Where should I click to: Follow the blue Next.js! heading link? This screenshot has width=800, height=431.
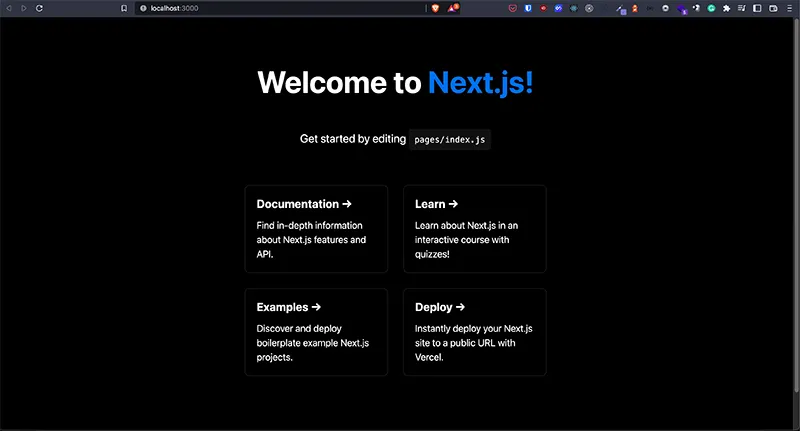pos(481,83)
